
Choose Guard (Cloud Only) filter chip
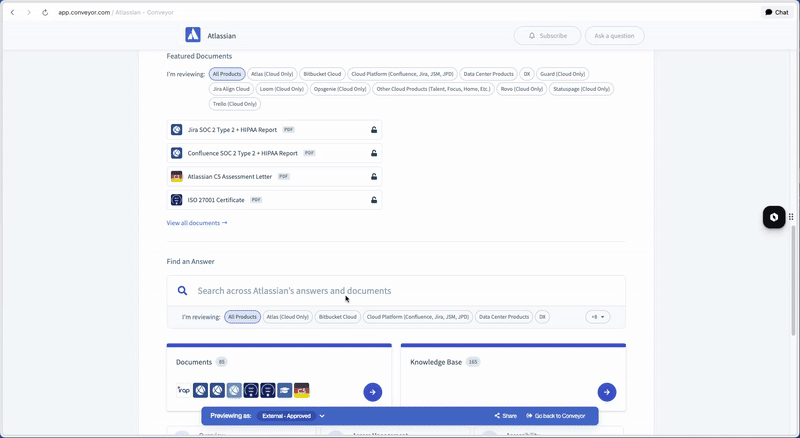click(x=562, y=74)
